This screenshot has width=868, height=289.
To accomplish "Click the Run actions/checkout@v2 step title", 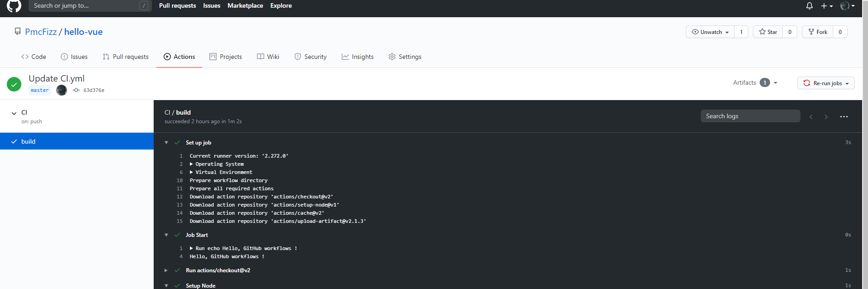I will pos(218,270).
